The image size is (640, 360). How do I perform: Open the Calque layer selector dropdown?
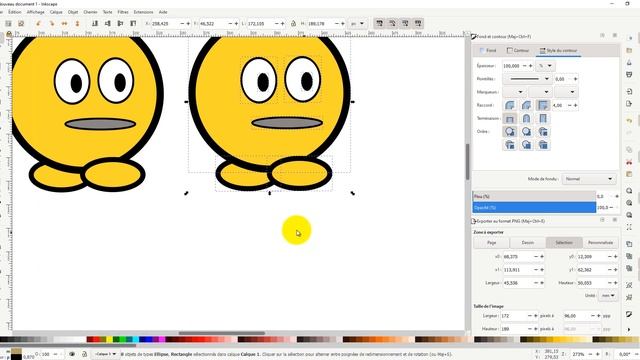pyautogui.click(x=105, y=354)
